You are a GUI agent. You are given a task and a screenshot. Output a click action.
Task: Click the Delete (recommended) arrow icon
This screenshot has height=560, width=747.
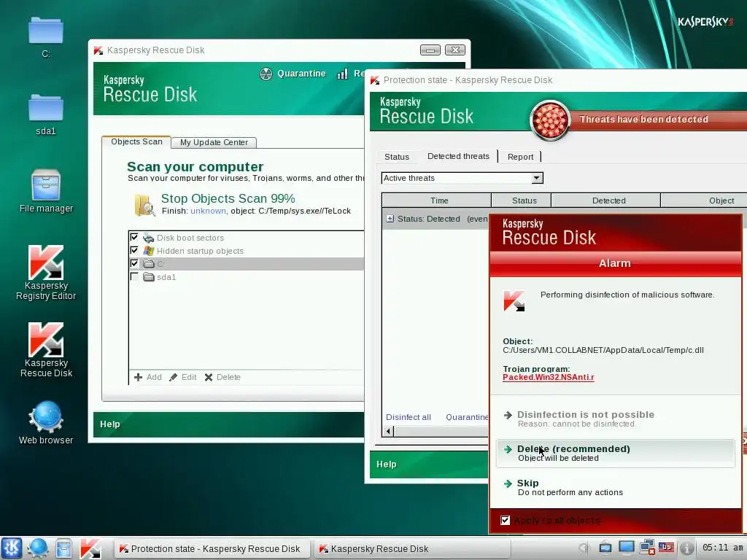pos(508,449)
